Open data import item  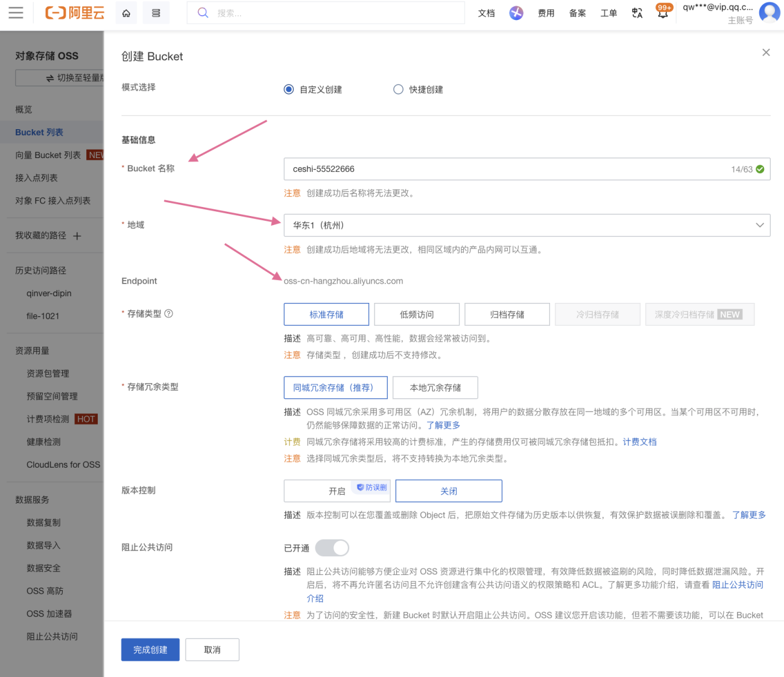click(x=43, y=545)
